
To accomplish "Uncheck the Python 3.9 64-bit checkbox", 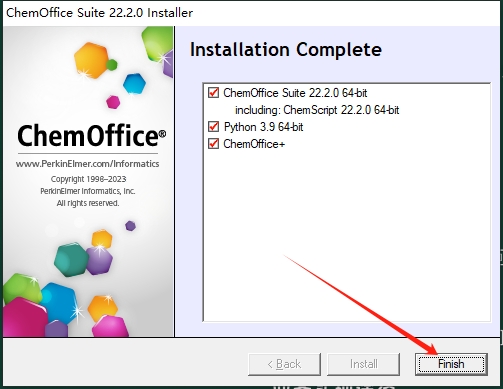I will pyautogui.click(x=213, y=127).
